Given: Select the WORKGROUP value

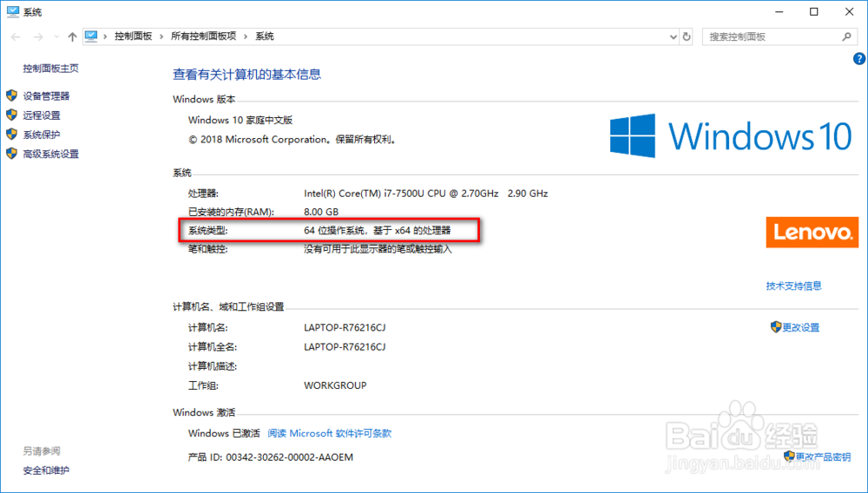Looking at the screenshot, I should (x=335, y=385).
